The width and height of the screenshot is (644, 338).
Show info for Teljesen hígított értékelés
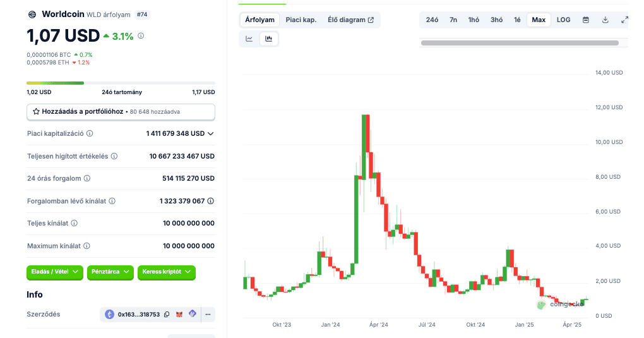[x=114, y=156]
